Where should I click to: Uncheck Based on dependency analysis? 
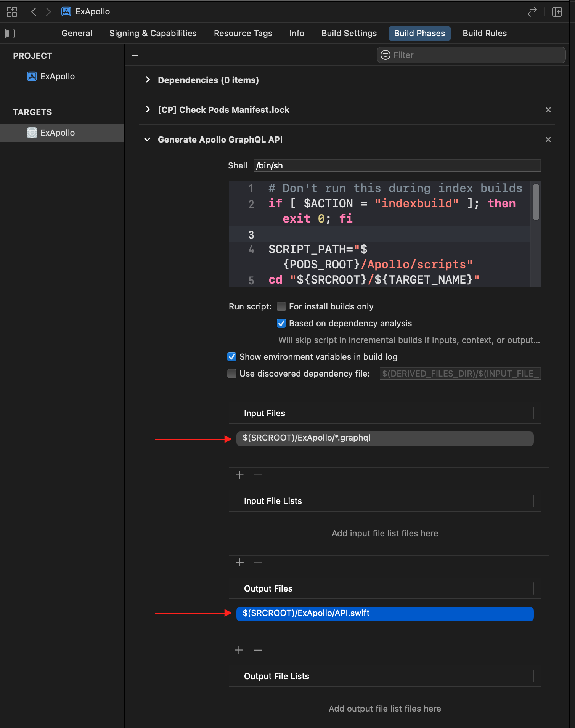pos(281,323)
